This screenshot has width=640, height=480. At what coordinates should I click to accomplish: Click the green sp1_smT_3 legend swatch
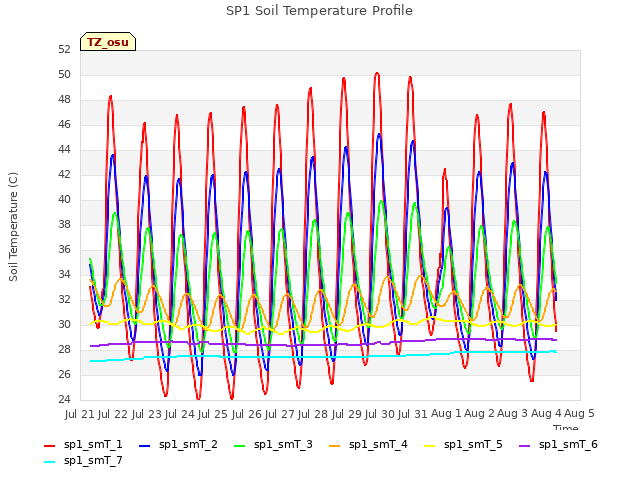[x=240, y=446]
